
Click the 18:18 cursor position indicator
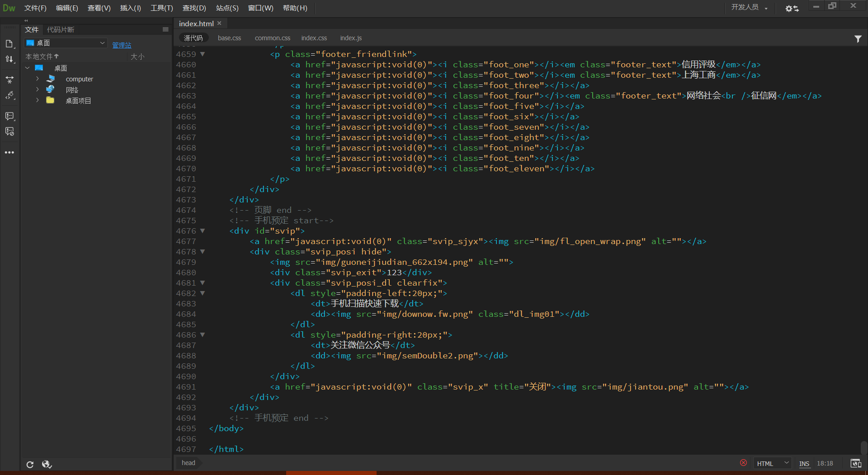coord(825,463)
